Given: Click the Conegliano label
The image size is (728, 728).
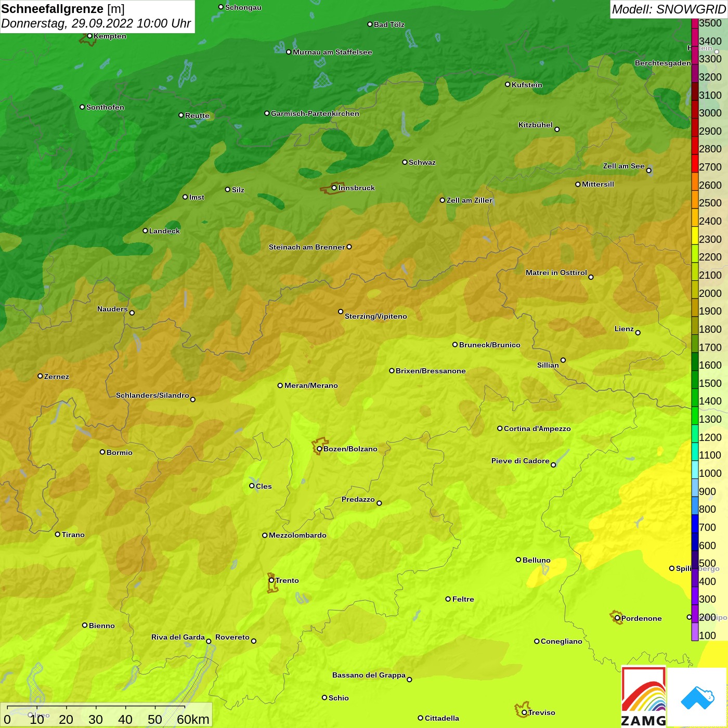Looking at the screenshot, I should pos(562,641).
